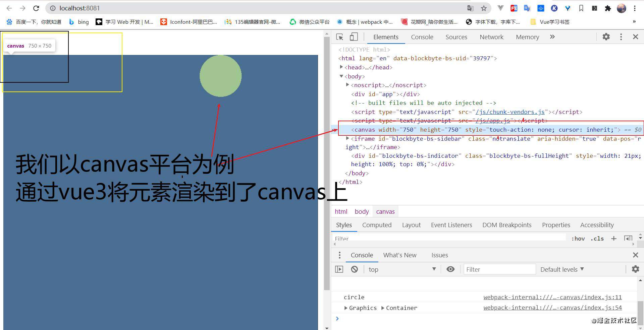Select canvas in the breadcrumb
Viewport: 644px width, 330px height.
pyautogui.click(x=385, y=211)
